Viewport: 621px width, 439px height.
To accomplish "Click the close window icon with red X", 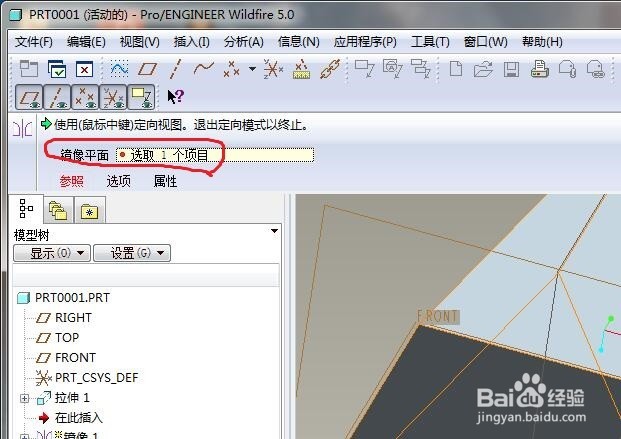I will pyautogui.click(x=84, y=69).
